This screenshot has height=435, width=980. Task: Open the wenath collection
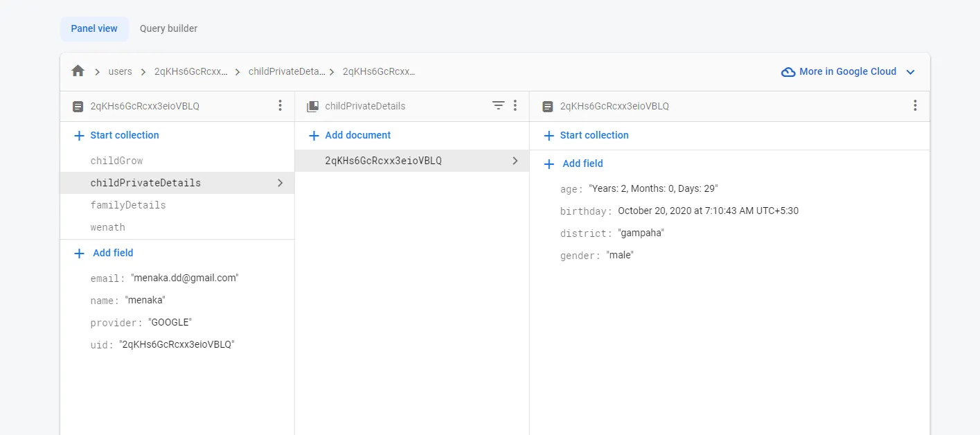coord(107,227)
